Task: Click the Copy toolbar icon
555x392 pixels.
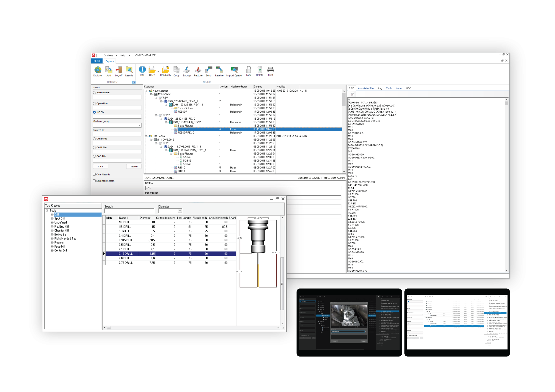Action: [176, 71]
